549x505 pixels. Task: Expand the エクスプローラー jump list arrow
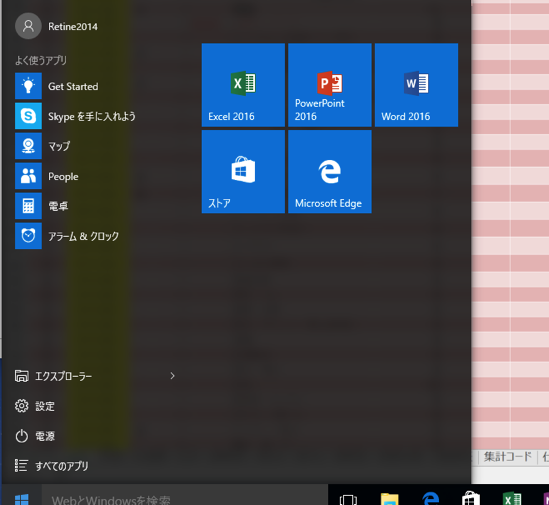click(x=172, y=376)
